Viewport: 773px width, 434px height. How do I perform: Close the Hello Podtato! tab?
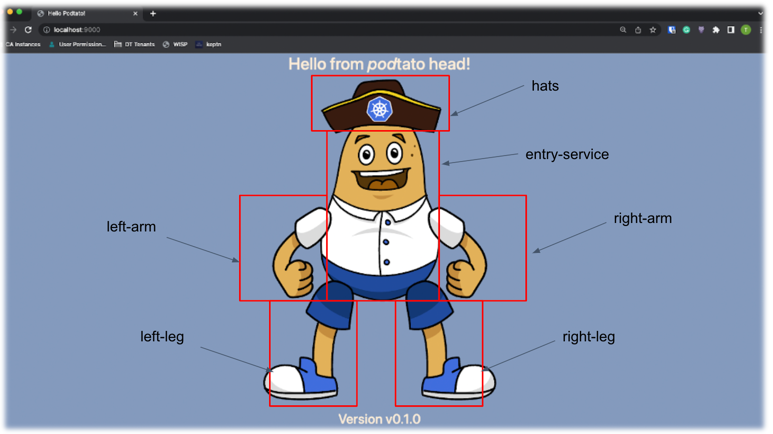[135, 14]
